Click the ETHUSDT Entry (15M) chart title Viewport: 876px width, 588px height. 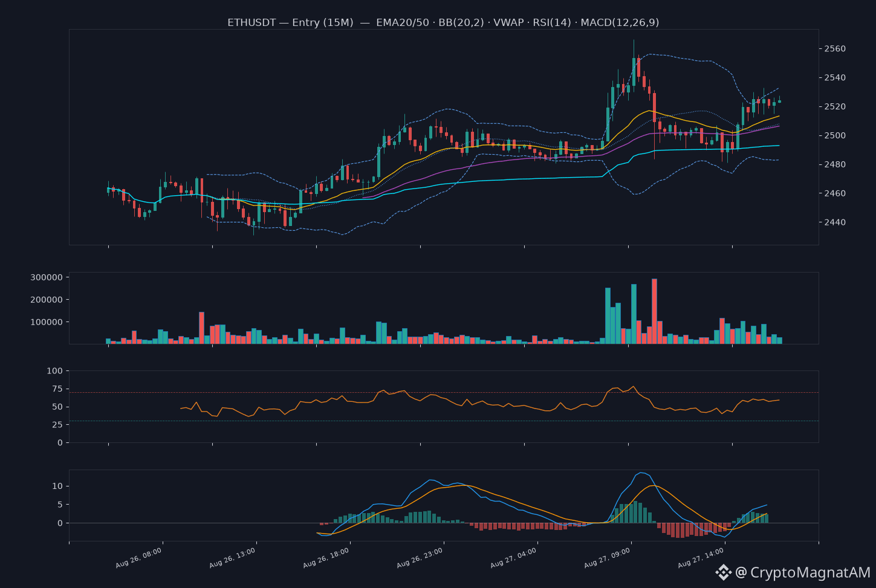click(x=443, y=22)
